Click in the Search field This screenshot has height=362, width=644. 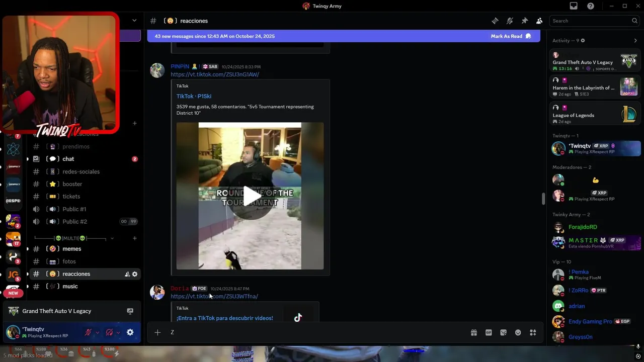[594, 21]
